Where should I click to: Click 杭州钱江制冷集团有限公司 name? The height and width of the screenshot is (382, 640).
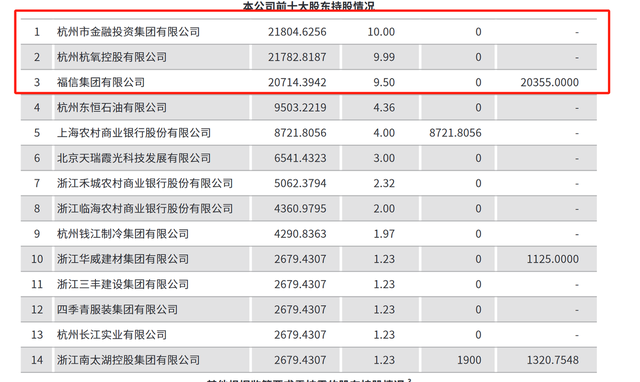(123, 234)
